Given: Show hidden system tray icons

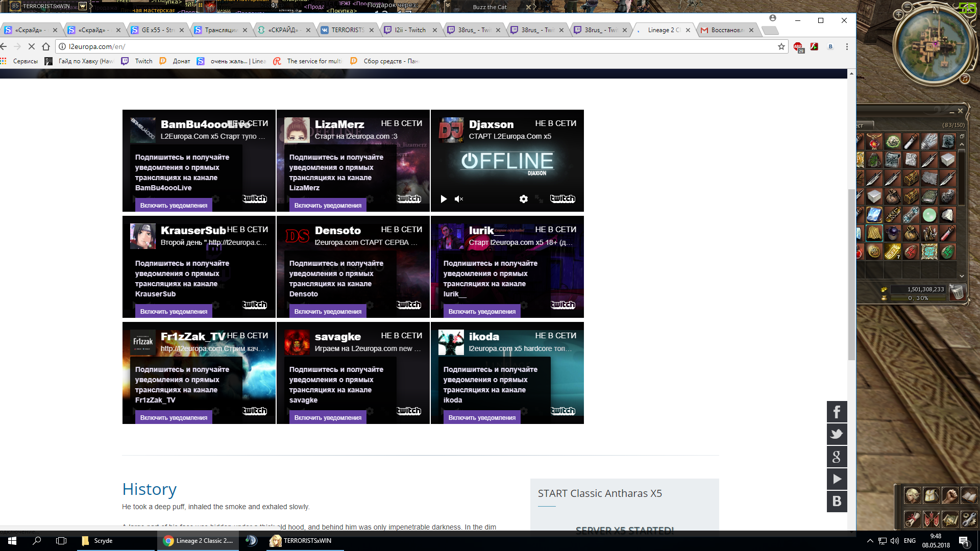Looking at the screenshot, I should 870,541.
